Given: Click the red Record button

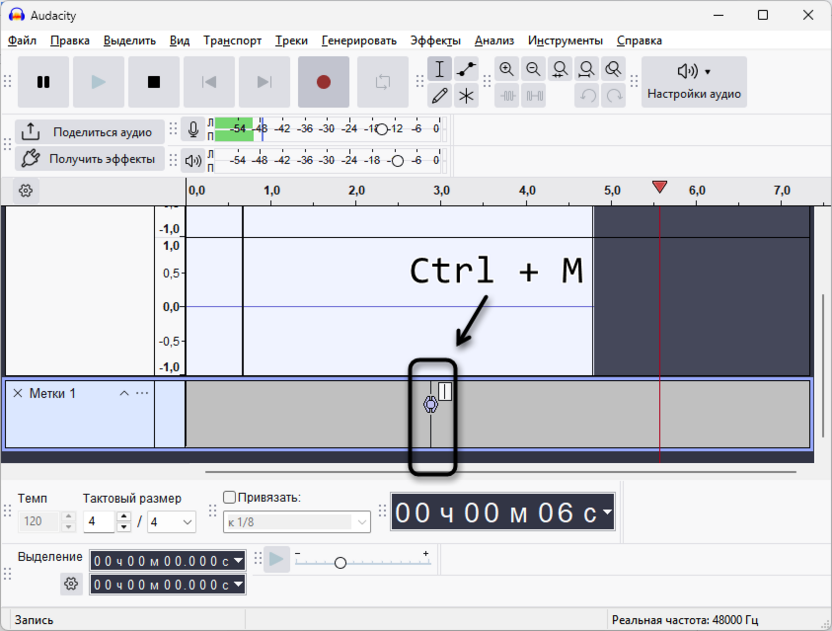Looking at the screenshot, I should tap(323, 82).
